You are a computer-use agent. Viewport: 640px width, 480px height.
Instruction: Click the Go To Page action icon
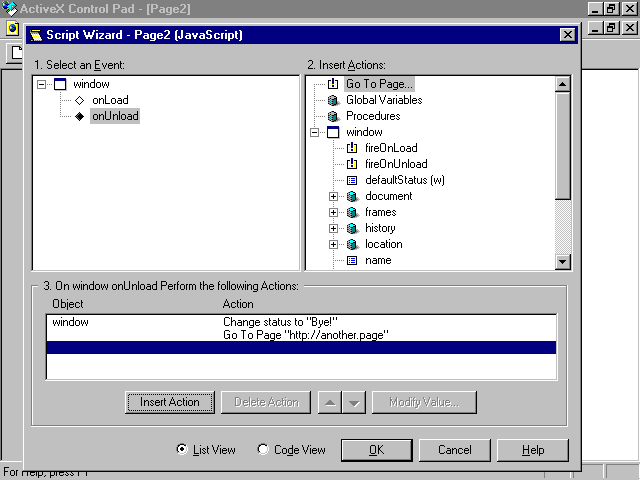coord(333,84)
